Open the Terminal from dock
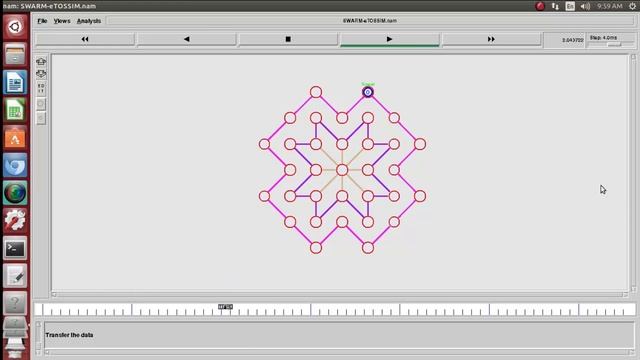This screenshot has height=360, width=640. pos(15,248)
